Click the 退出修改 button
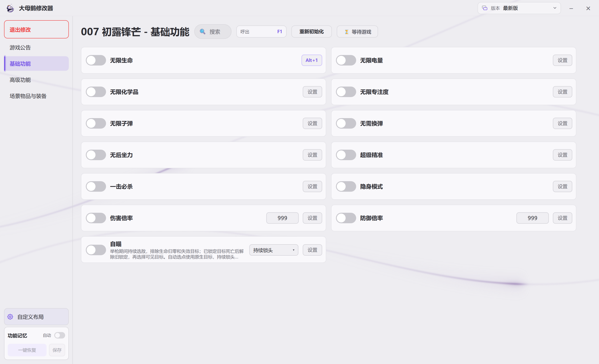 [x=36, y=29]
